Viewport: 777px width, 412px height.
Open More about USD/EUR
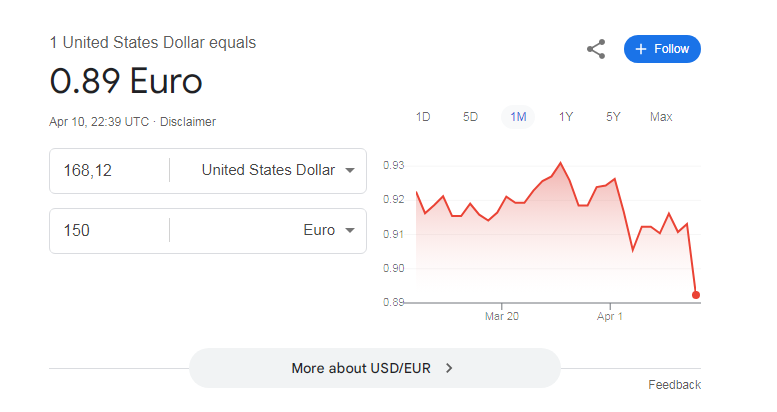coord(375,368)
